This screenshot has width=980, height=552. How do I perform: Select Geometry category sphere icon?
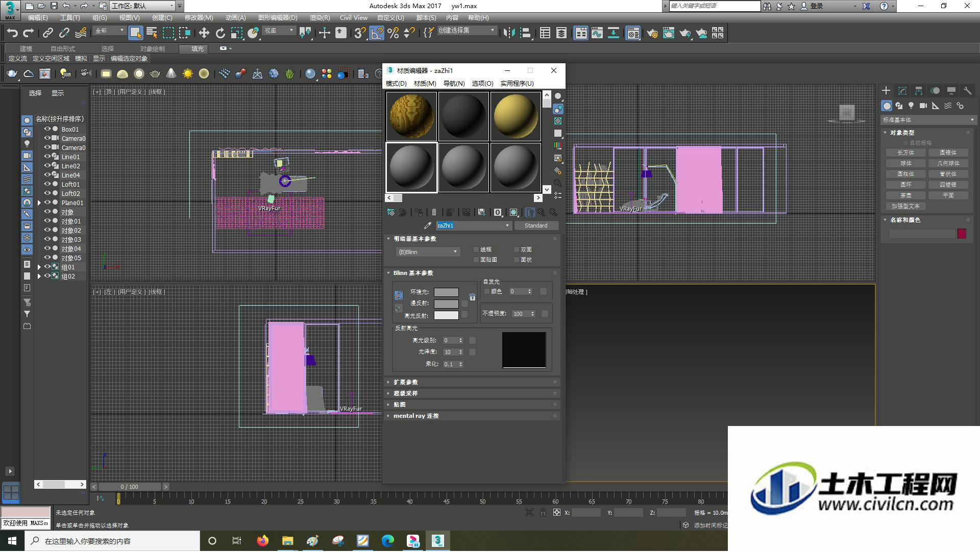pos(887,106)
